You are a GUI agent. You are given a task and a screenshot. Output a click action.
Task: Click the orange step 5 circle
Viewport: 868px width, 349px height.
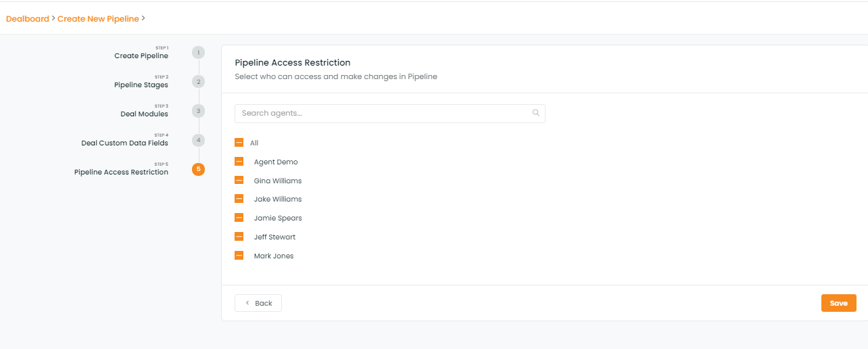(198, 169)
